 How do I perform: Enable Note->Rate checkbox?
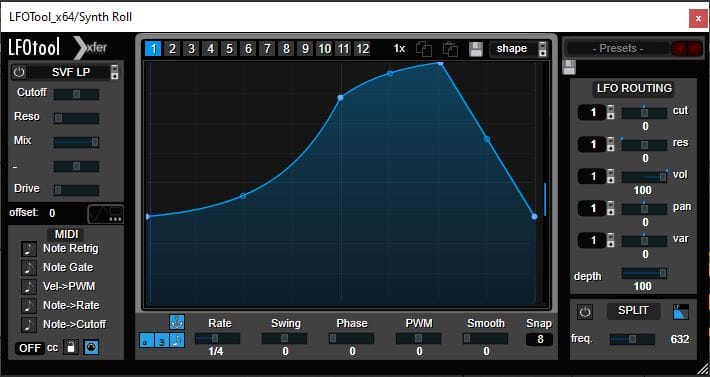tap(29, 305)
